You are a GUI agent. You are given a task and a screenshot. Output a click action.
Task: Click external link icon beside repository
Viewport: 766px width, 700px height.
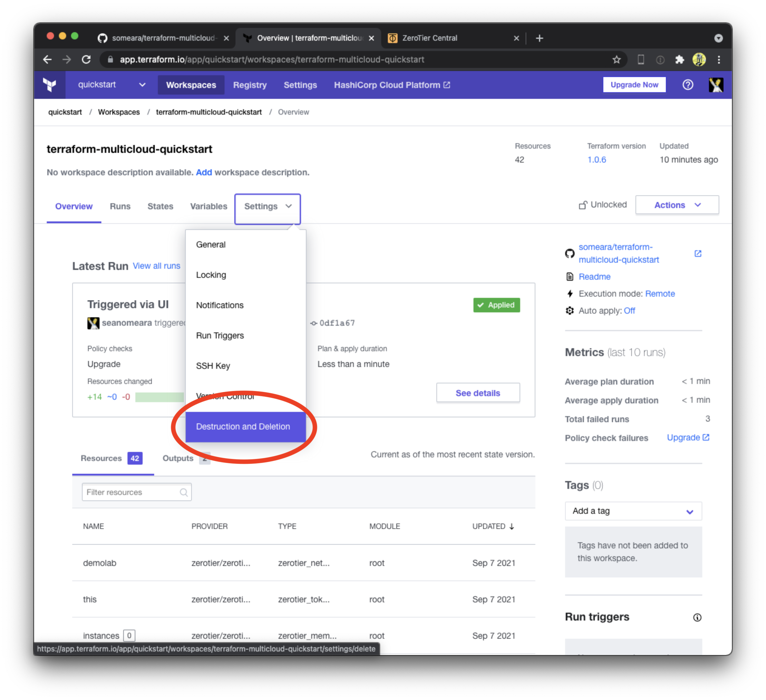[x=698, y=253]
